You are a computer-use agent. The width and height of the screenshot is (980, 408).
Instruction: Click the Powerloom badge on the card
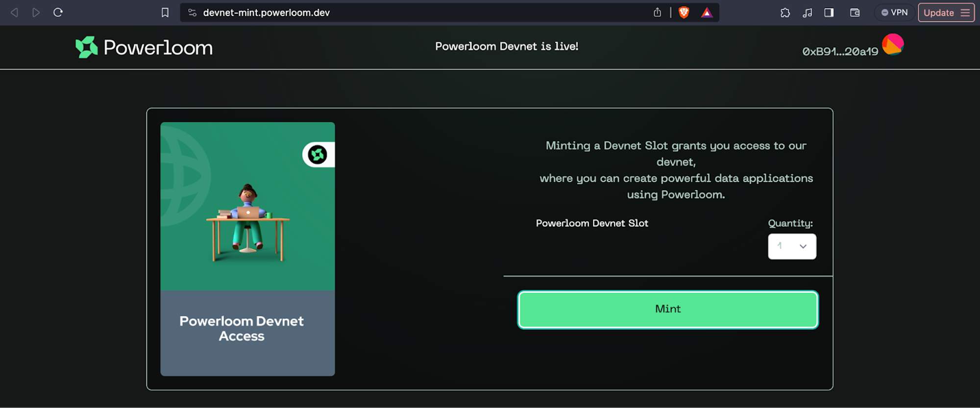point(318,155)
